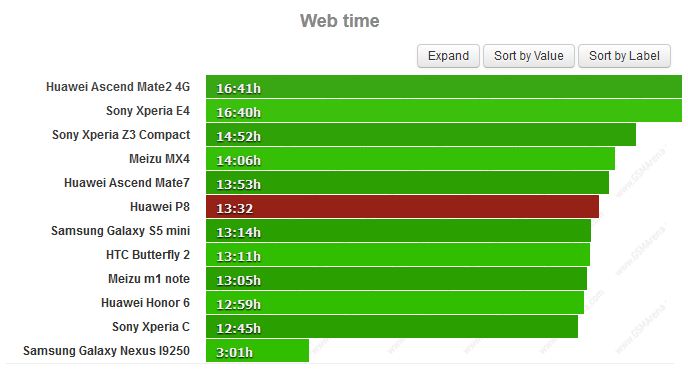Click the Meizu m1 note bar
This screenshot has height=370, width=688.
click(x=396, y=279)
